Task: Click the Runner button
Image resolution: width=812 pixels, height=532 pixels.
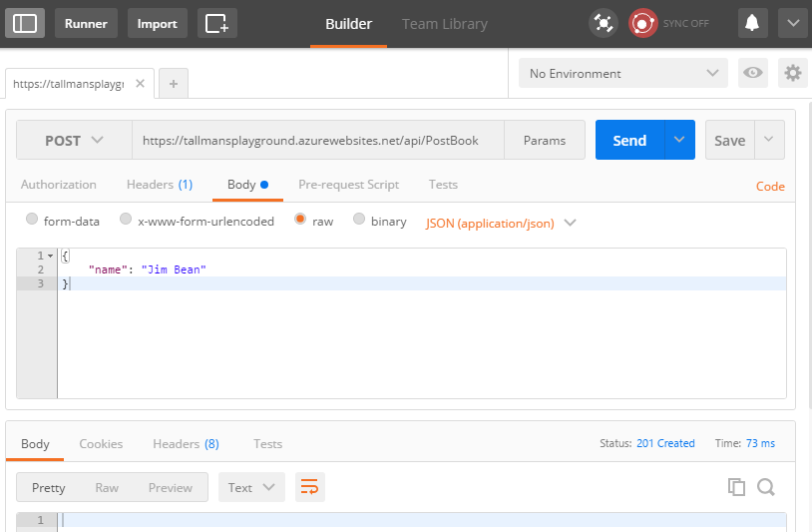Action: 86,23
